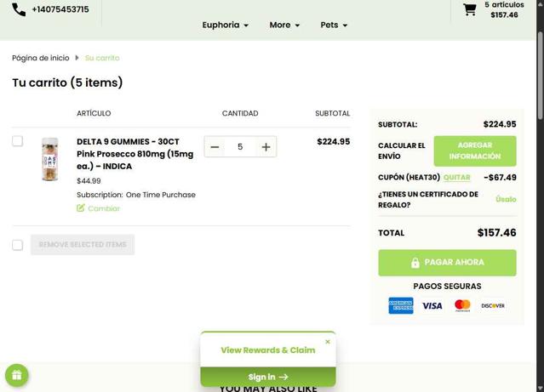Image resolution: width=544 pixels, height=392 pixels.
Task: Expand the Euphoria dropdown menu
Action: coord(226,25)
